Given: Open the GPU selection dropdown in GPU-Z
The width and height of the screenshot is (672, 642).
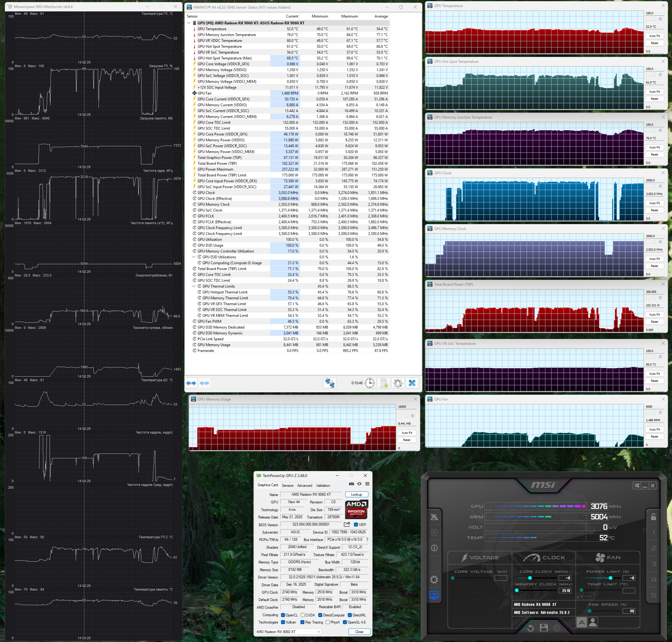Looking at the screenshot, I should [x=289, y=632].
